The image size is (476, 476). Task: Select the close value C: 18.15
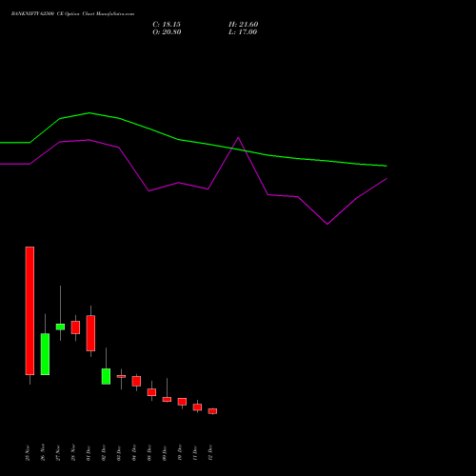[x=167, y=25]
